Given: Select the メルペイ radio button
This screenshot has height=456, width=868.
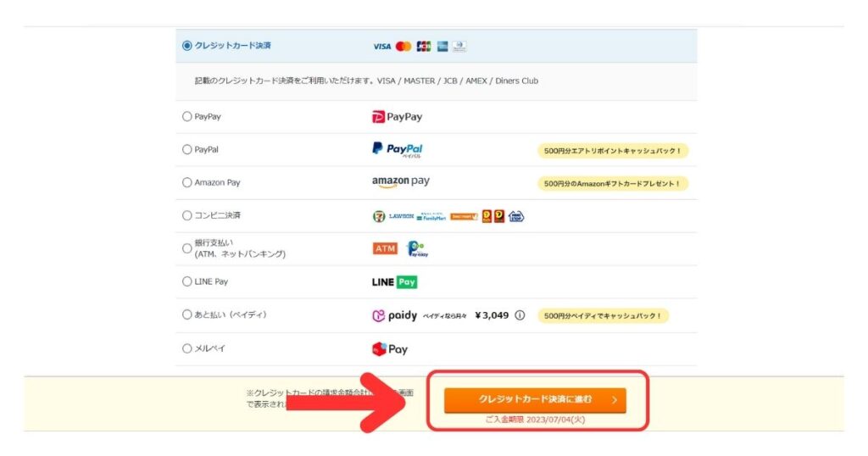Looking at the screenshot, I should coord(187,348).
